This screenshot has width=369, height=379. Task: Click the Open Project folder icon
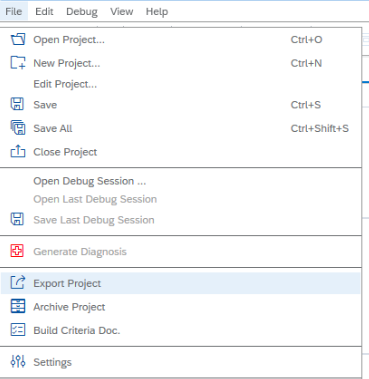[x=18, y=39]
